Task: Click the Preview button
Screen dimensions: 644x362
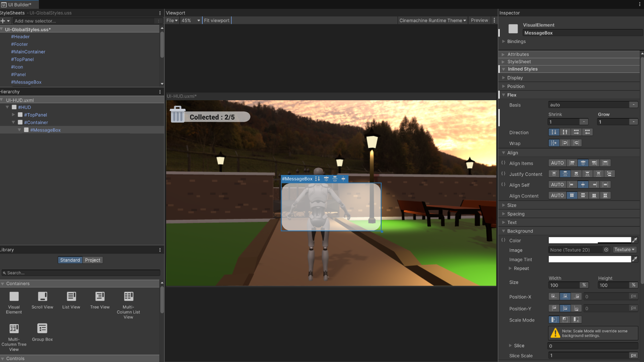Action: click(x=479, y=20)
